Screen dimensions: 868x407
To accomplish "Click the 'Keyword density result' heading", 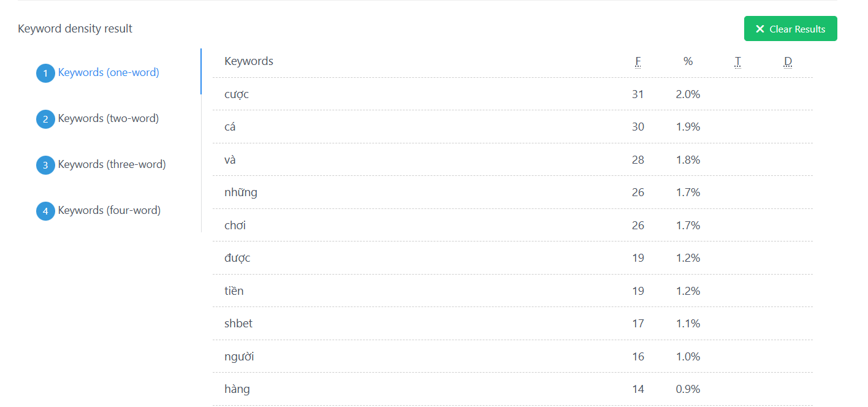I will point(75,29).
